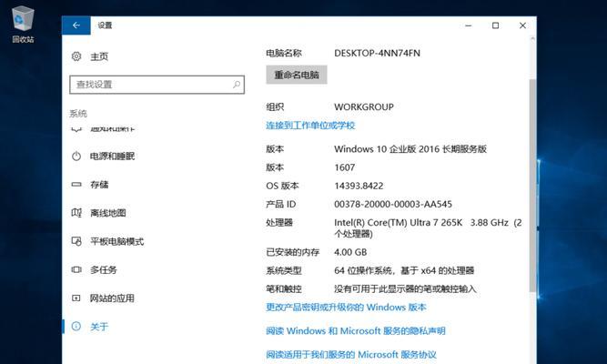Click the 64 位操作系统 system type value
The height and width of the screenshot is (364, 607).
click(404, 270)
